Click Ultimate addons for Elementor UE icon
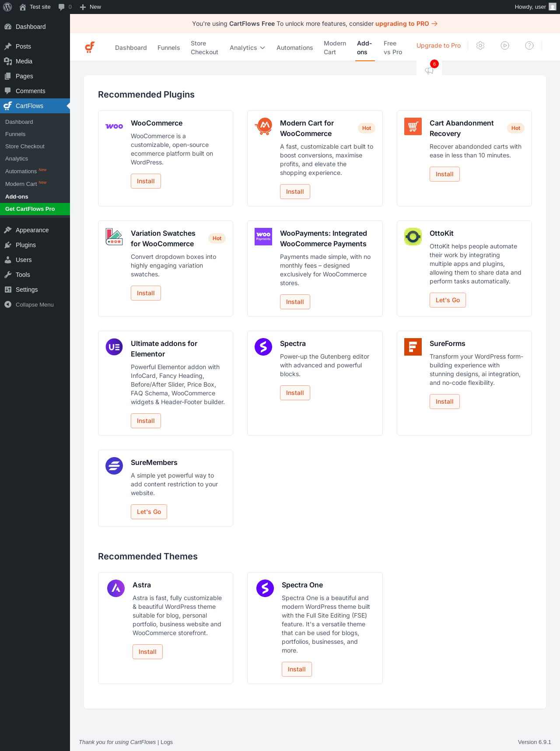Viewport: 560px width, 751px height. (x=114, y=347)
